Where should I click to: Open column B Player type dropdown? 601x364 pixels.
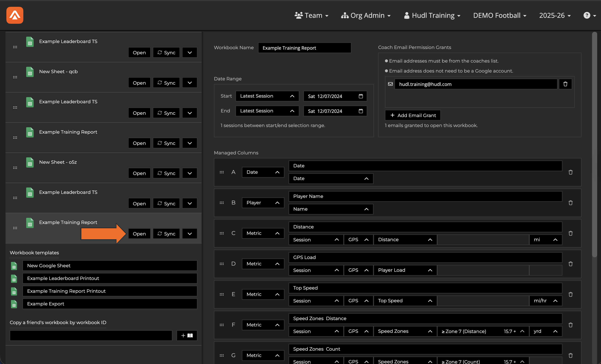(263, 203)
